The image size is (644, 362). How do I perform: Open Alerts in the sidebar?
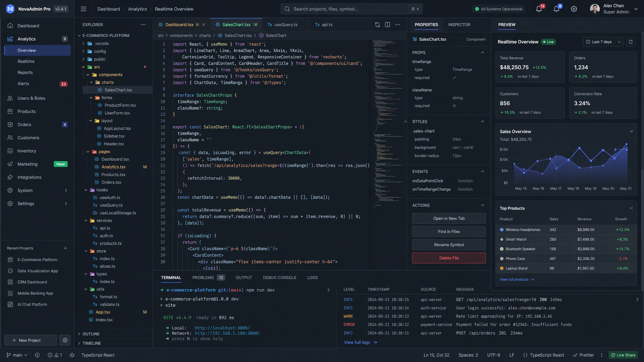pyautogui.click(x=37, y=83)
